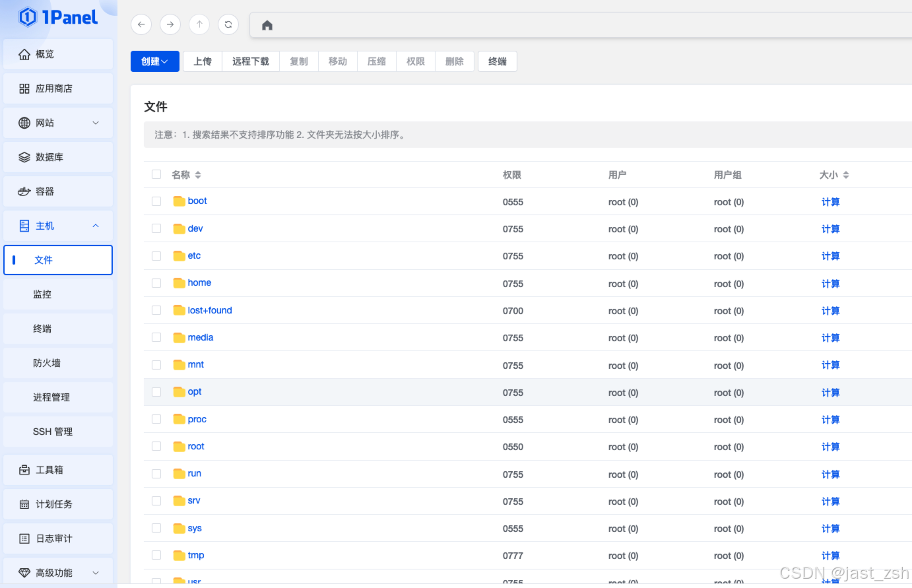Viewport: 912px width, 588px height.
Task: Toggle the select-all checkbox in header
Action: pos(156,174)
